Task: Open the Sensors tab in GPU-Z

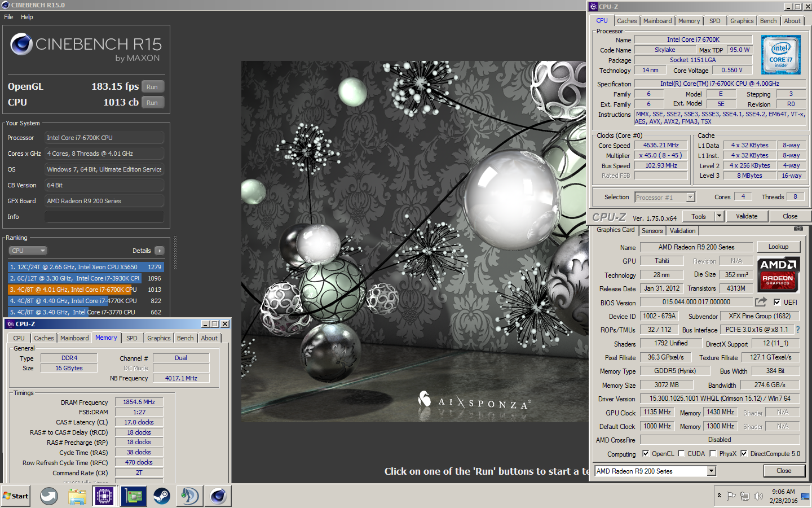Action: pyautogui.click(x=652, y=231)
